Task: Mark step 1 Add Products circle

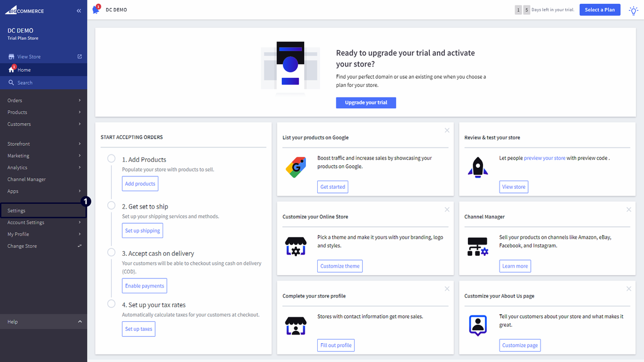Action: point(111,159)
